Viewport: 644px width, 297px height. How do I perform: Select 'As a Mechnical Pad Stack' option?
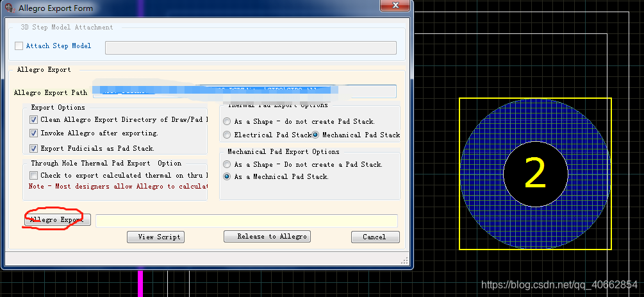pos(227,176)
